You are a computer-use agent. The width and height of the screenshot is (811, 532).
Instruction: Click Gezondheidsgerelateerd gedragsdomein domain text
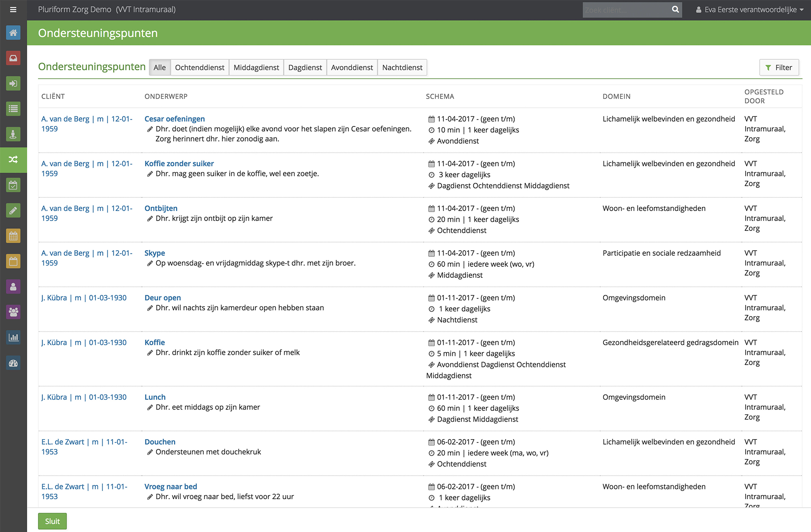pyautogui.click(x=670, y=342)
